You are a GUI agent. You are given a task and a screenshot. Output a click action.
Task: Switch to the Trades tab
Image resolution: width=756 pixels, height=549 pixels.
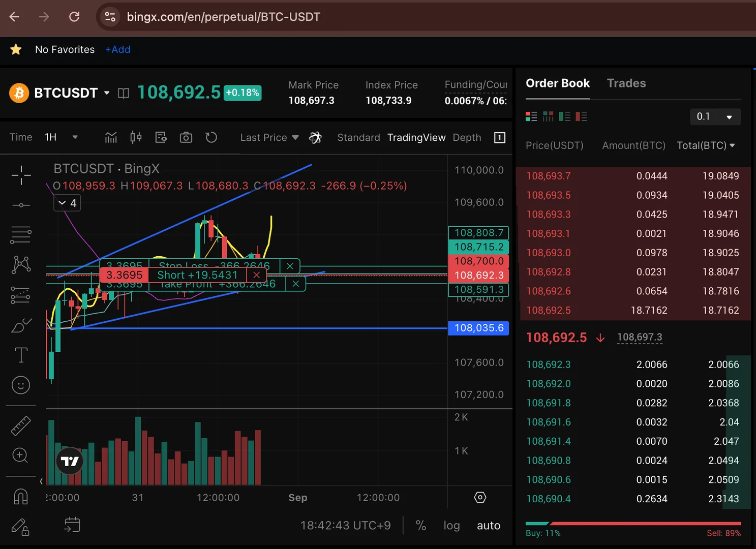pos(626,83)
